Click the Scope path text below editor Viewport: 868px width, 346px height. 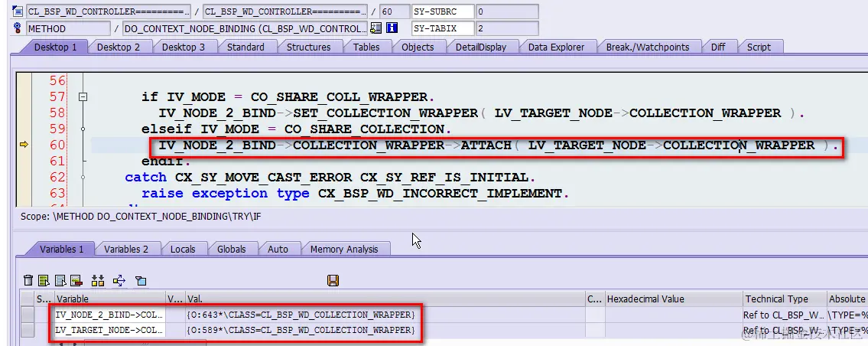click(141, 216)
